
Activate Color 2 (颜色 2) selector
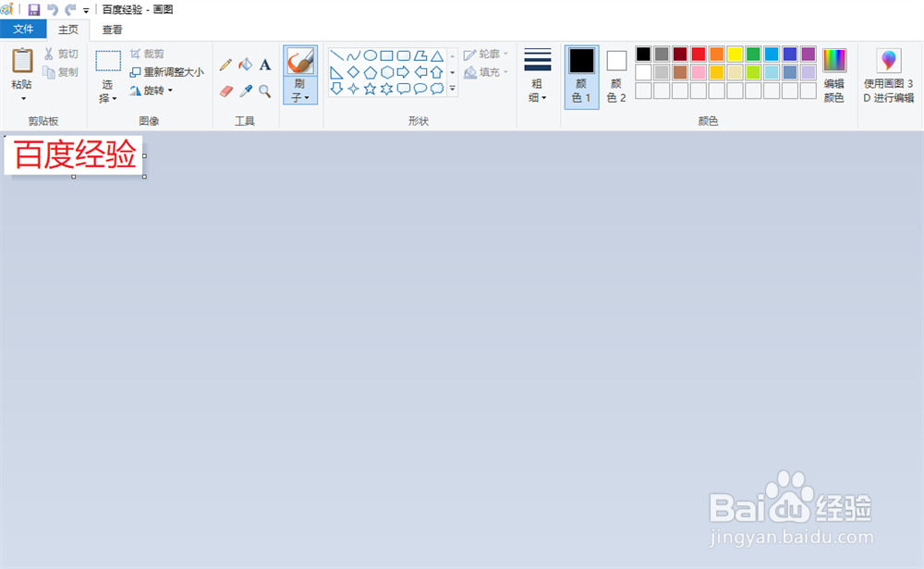click(616, 78)
